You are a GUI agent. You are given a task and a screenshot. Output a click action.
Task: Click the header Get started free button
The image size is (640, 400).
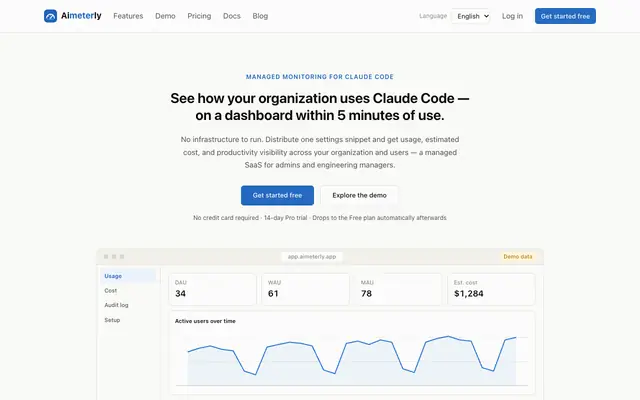coord(565,16)
